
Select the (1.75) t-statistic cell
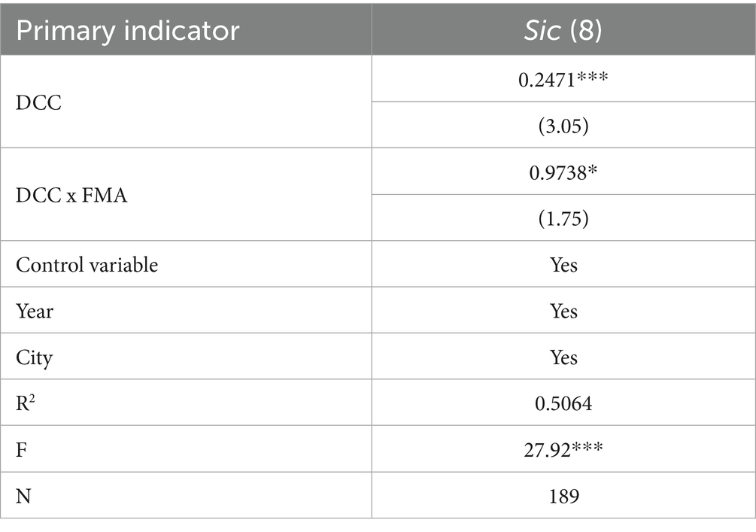tap(563, 218)
